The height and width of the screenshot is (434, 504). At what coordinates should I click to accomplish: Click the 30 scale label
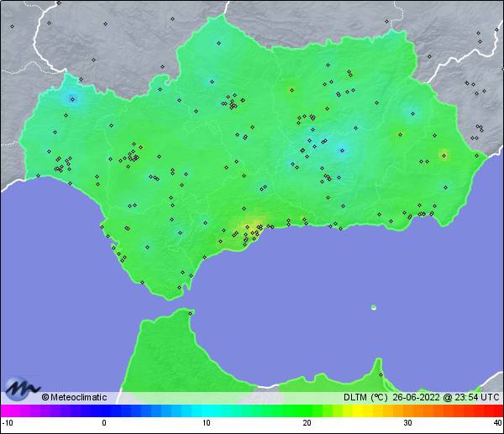[407, 422]
